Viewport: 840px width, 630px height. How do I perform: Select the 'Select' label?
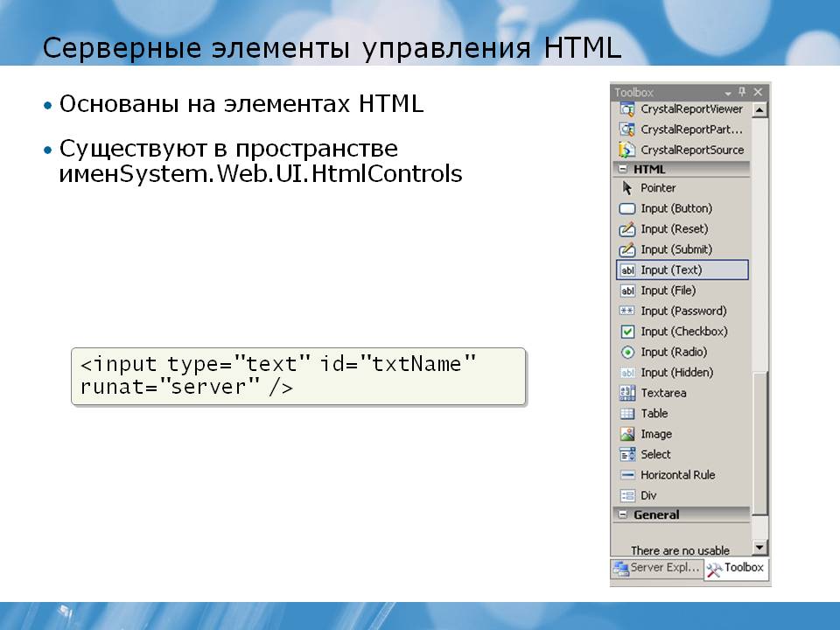(655, 455)
